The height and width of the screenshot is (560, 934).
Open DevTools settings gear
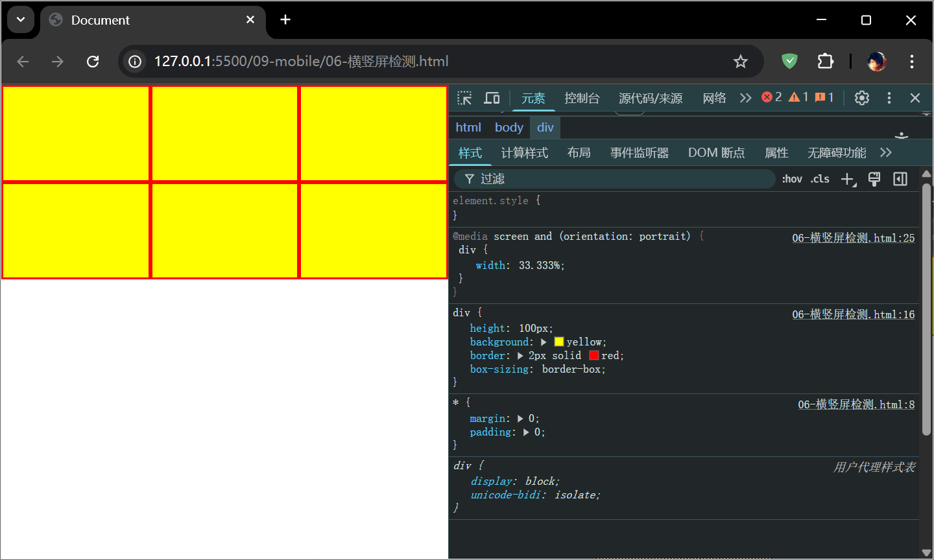tap(861, 98)
